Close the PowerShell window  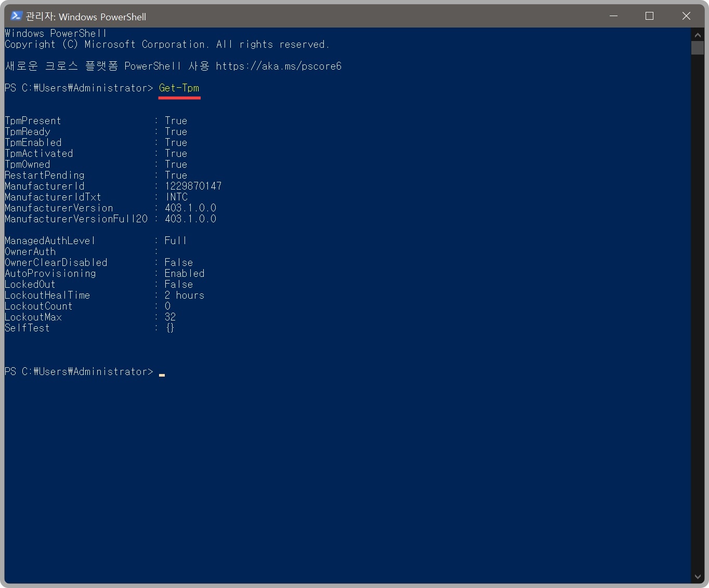tap(686, 16)
